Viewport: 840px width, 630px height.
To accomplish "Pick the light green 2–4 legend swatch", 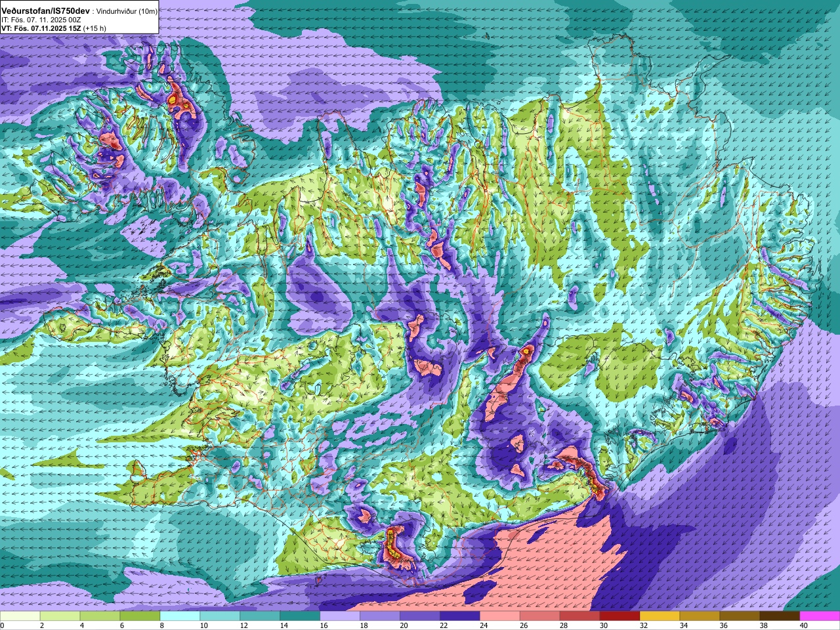I will click(60, 616).
